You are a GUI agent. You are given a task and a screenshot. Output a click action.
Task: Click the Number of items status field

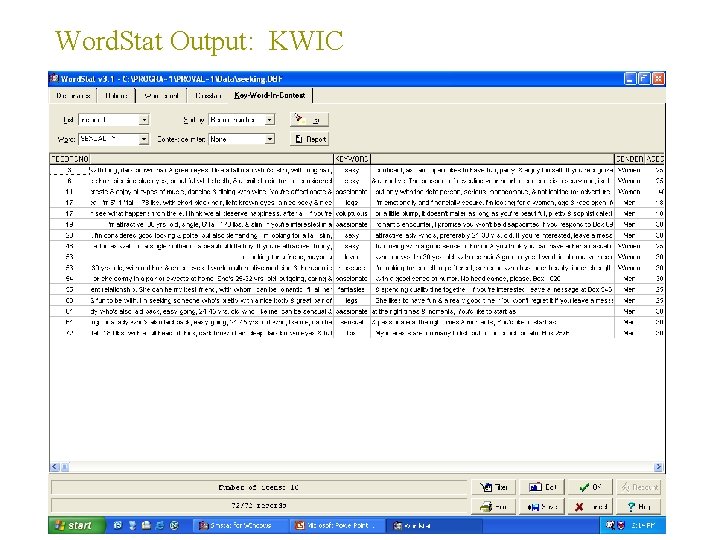259,488
